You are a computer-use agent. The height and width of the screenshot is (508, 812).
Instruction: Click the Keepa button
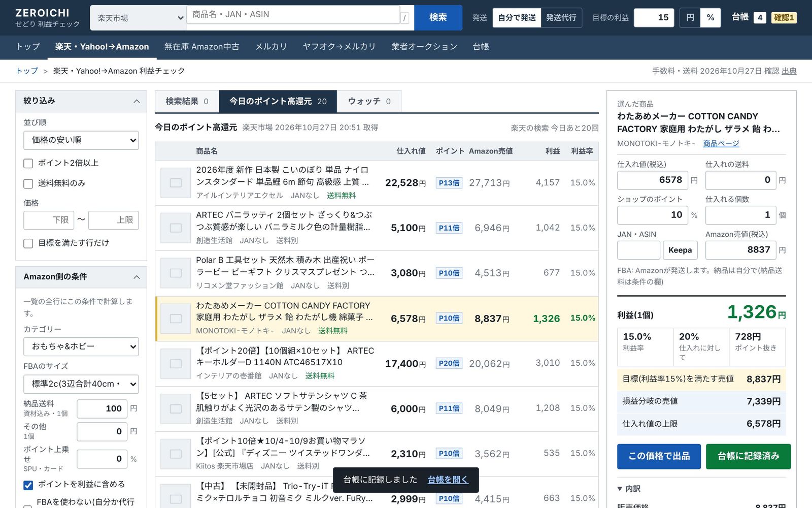[680, 250]
